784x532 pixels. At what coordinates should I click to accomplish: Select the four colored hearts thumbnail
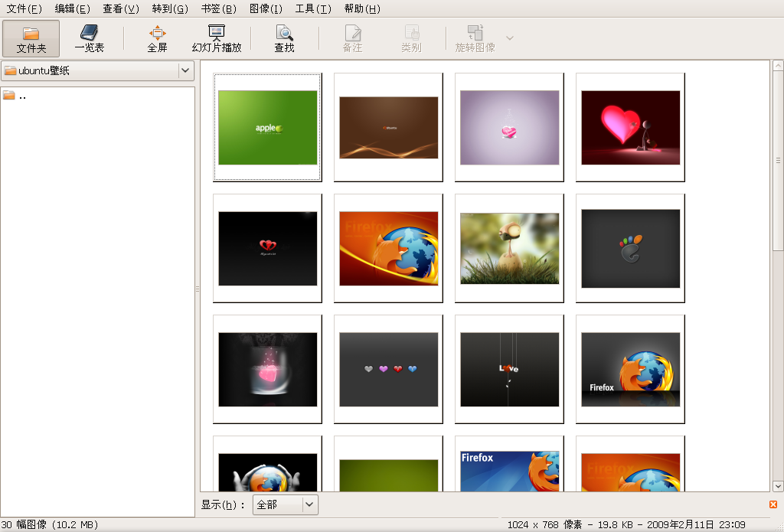point(388,370)
